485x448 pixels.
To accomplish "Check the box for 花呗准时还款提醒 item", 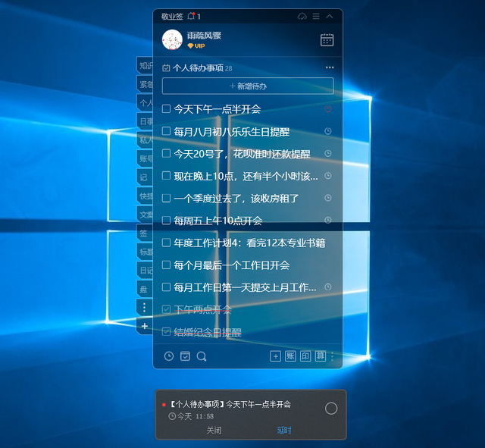I will pyautogui.click(x=166, y=153).
